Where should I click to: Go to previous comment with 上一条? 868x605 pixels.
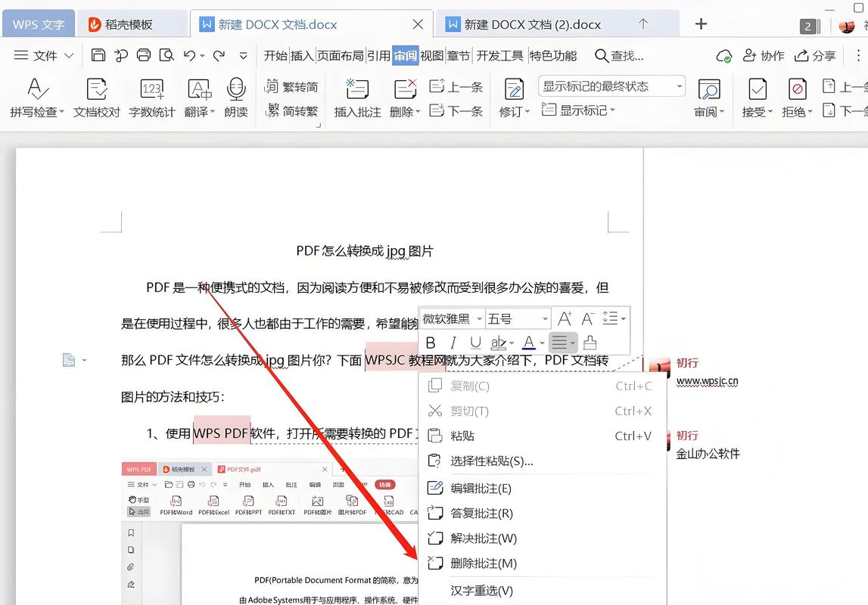click(456, 87)
